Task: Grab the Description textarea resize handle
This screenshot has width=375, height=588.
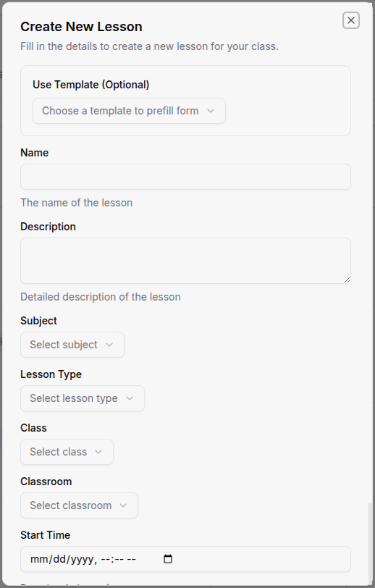Action: pyautogui.click(x=347, y=280)
